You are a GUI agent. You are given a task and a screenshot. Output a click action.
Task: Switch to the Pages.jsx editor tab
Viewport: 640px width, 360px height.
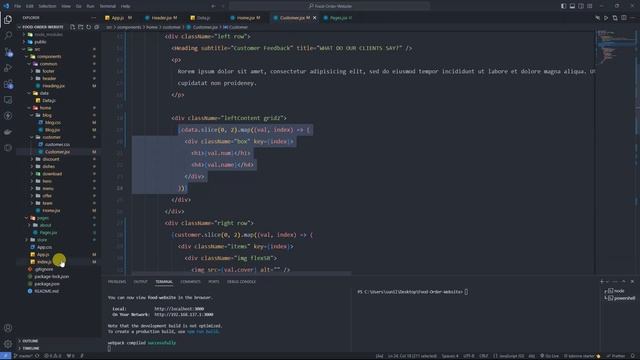[x=338, y=18]
